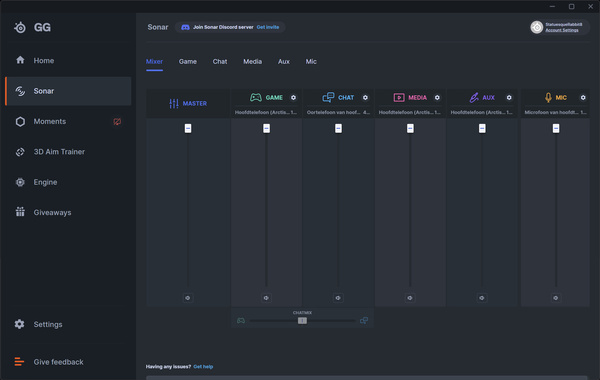The width and height of the screenshot is (600, 380).
Task: Open the Media output device dropdown
Action: [410, 112]
